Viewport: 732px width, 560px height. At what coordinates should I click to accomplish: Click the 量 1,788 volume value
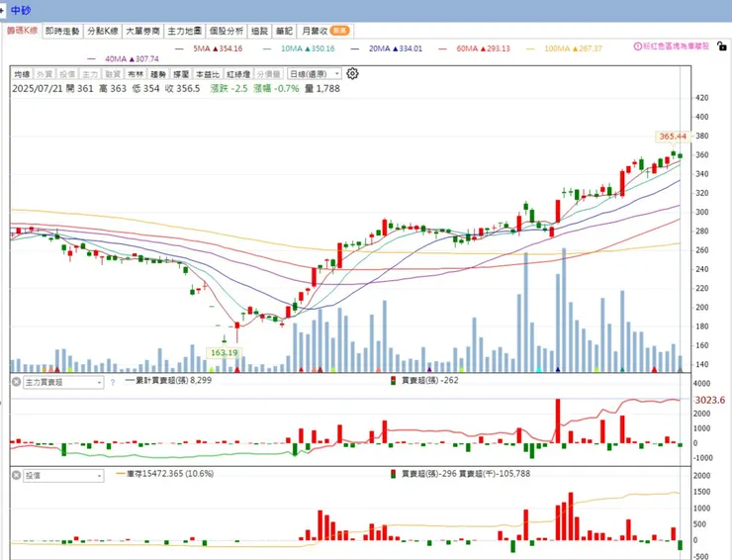coord(322,89)
